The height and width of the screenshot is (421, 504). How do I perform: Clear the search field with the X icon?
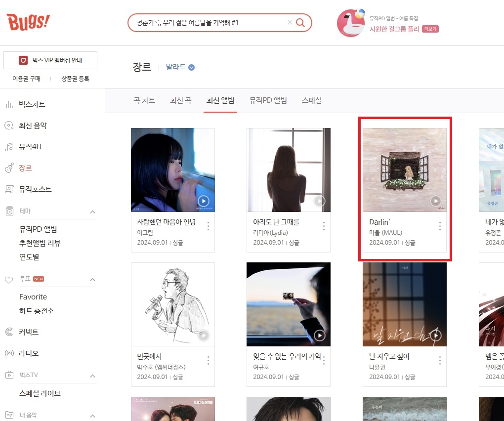pos(290,22)
